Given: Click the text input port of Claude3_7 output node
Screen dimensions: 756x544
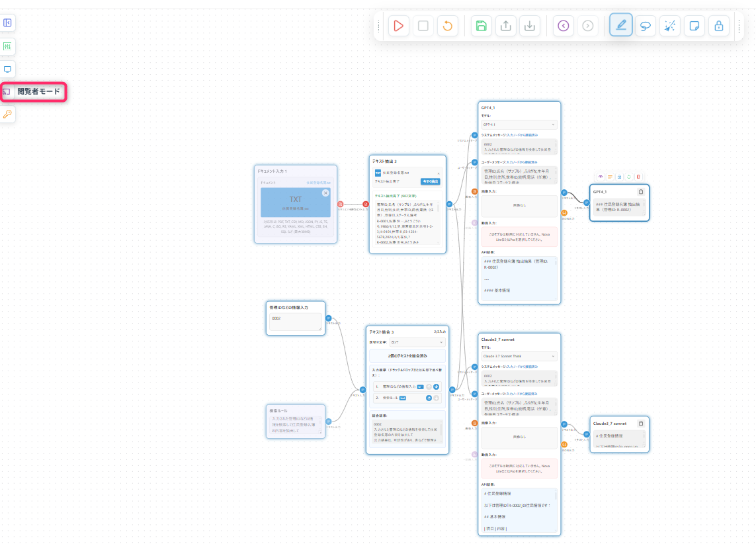Looking at the screenshot, I should coord(587,435).
